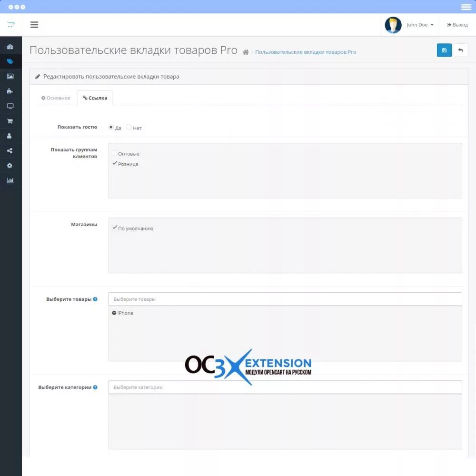Click the blue save disk button
Screen dimensions: 476x476
[444, 50]
